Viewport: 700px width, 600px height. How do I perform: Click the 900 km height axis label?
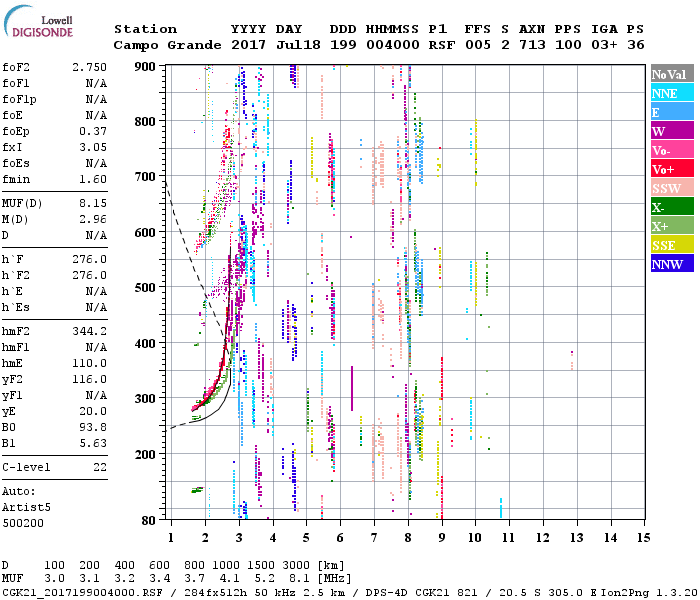145,67
